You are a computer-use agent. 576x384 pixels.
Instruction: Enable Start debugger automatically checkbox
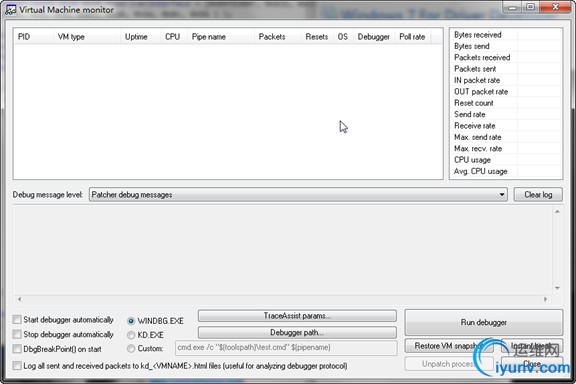(17, 320)
